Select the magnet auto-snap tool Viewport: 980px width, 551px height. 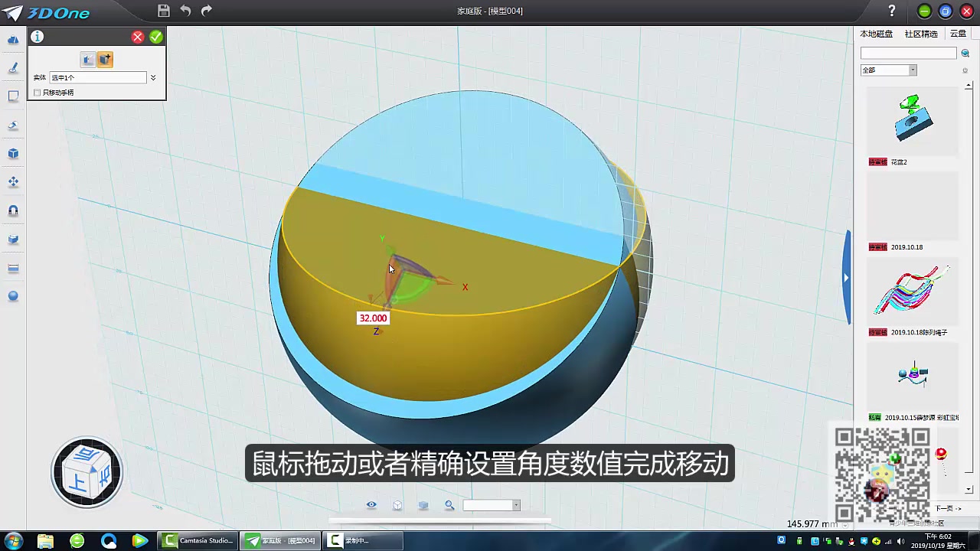coord(13,210)
